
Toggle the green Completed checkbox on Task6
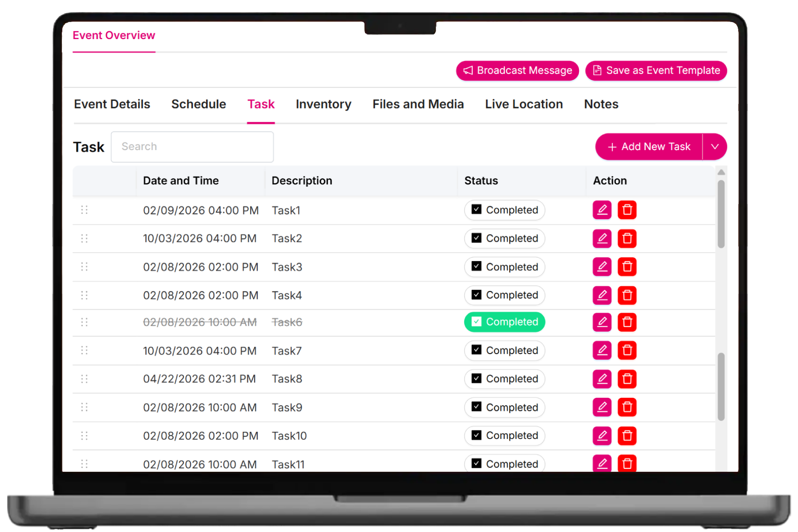(x=476, y=322)
